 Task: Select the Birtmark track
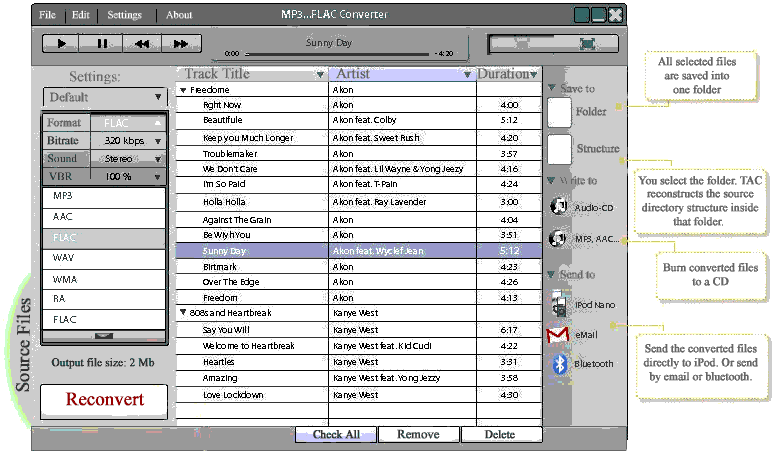(220, 267)
